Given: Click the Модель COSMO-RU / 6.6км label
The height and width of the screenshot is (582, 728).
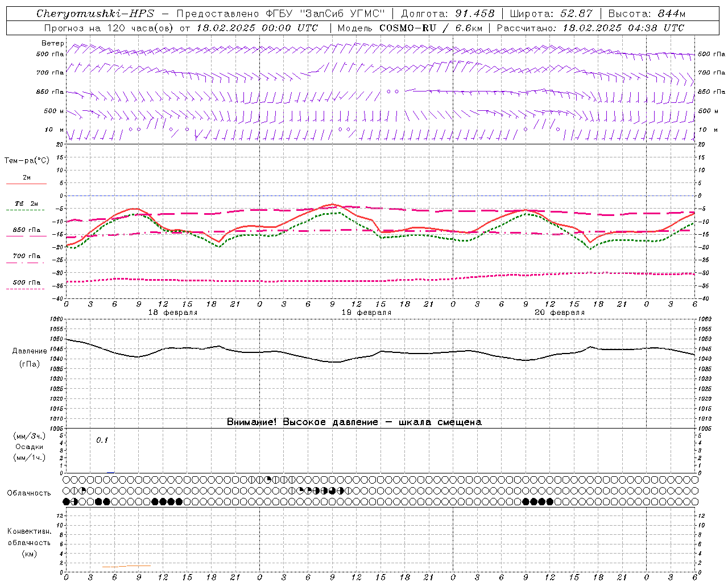Looking at the screenshot, I should [x=410, y=28].
